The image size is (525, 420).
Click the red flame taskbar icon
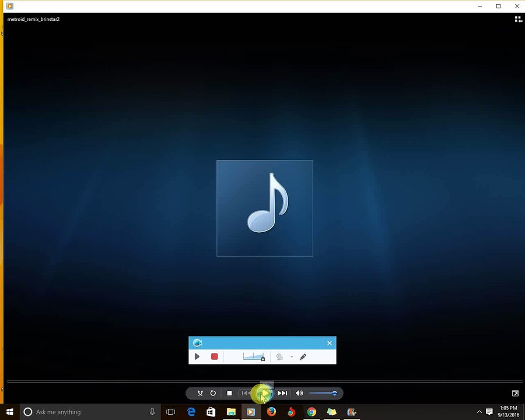pyautogui.click(x=291, y=412)
